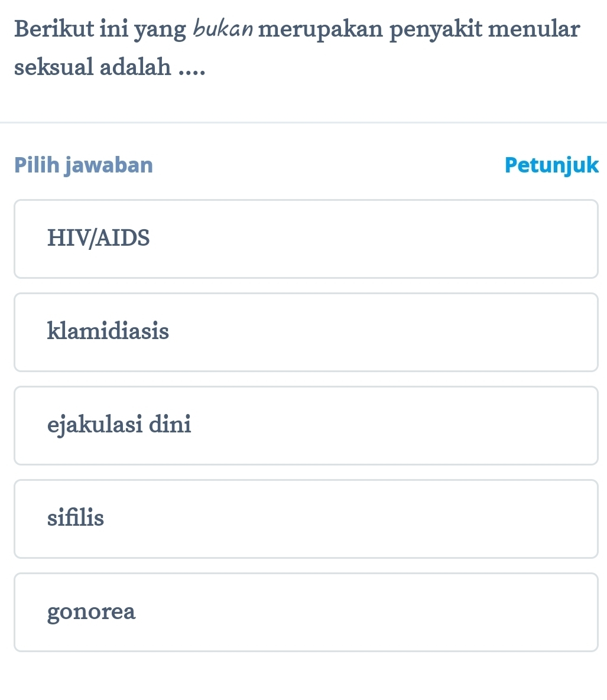Image resolution: width=607 pixels, height=700 pixels.
Task: Click the 'ejakulasi dini' label text
Action: click(119, 425)
